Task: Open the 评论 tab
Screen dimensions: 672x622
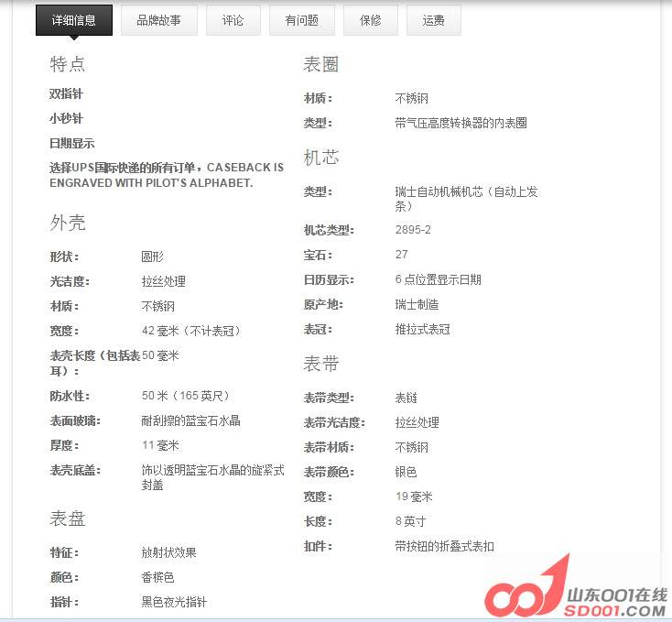Action: point(233,20)
